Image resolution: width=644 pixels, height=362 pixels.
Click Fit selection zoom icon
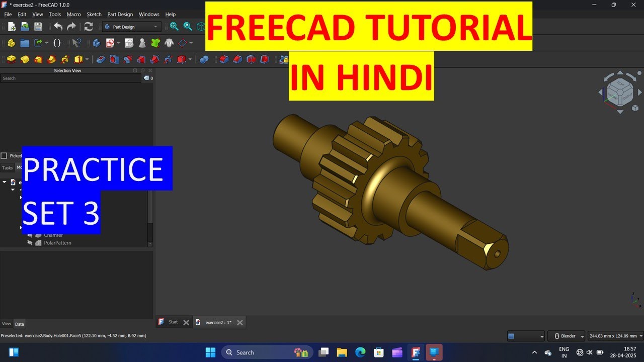[x=188, y=27]
